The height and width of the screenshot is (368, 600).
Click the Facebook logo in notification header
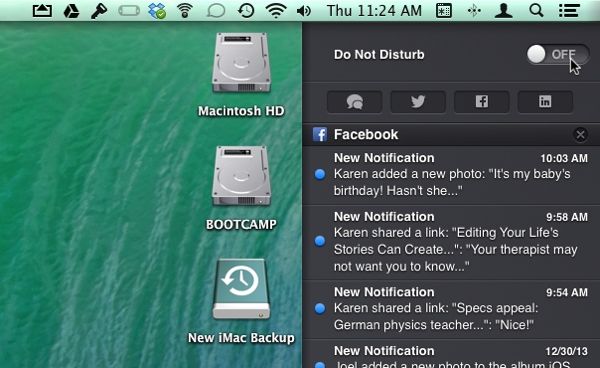tap(320, 135)
